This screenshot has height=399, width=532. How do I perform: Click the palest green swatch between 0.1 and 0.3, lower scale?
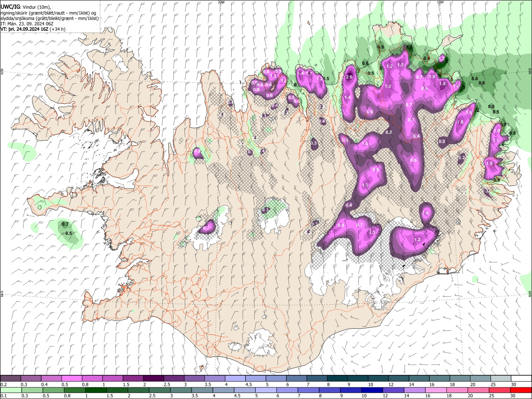[11, 390]
